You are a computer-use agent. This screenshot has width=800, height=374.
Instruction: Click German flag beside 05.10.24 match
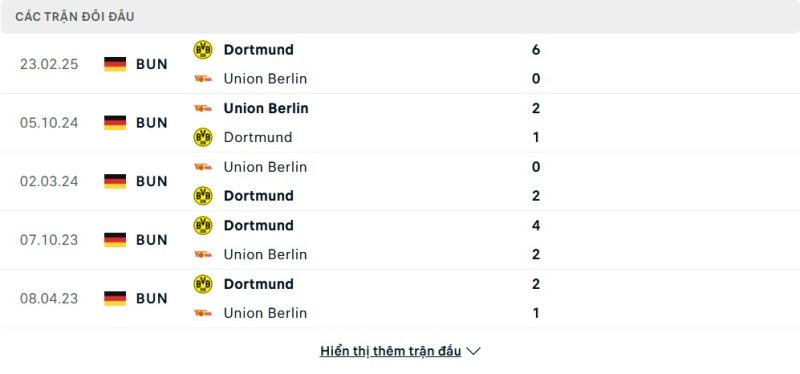(x=115, y=122)
